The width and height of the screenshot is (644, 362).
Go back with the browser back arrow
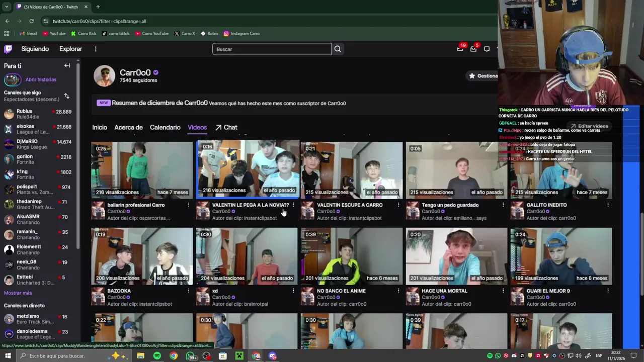[x=7, y=21]
